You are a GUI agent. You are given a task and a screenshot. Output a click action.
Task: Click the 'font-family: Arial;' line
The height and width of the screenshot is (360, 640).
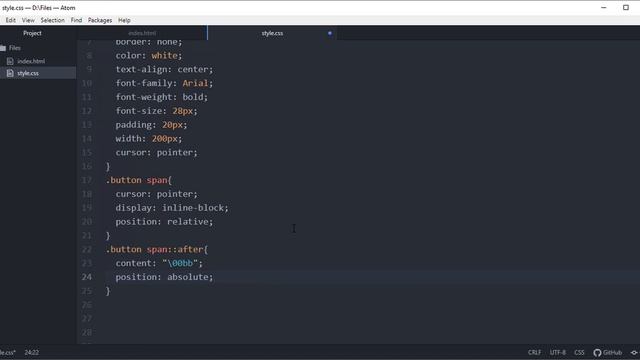(x=164, y=83)
